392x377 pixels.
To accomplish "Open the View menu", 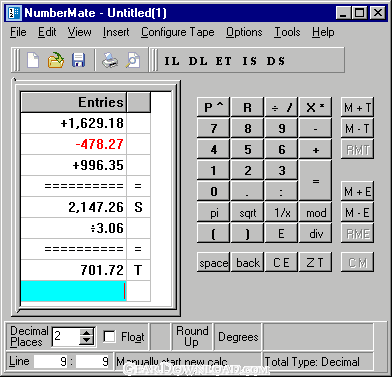I will 80,32.
